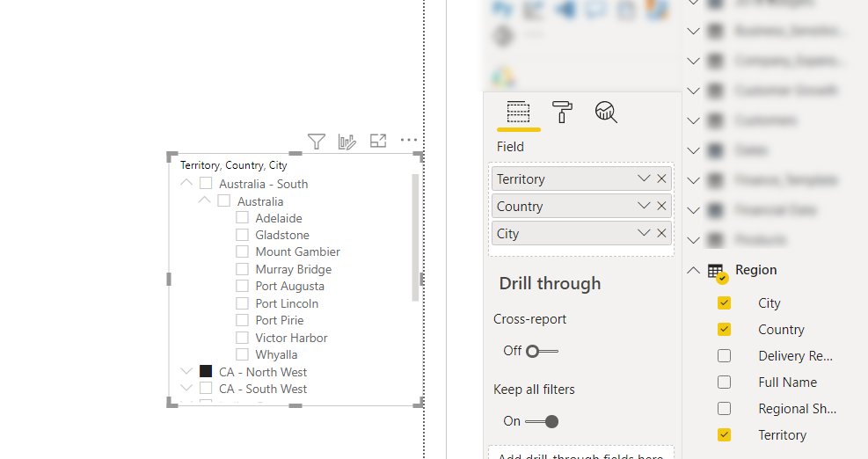Open the Territory field dropdown arrow
Viewport: 868px width, 459px height.
643,178
